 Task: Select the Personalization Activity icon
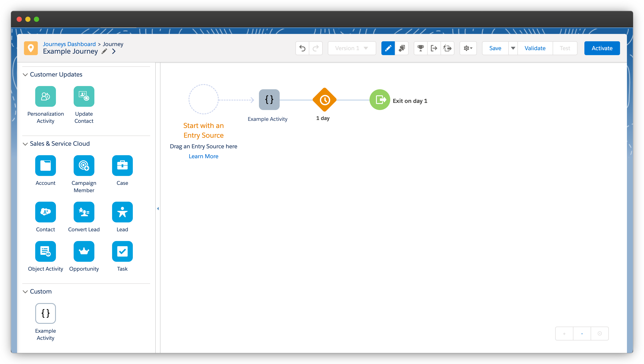46,96
